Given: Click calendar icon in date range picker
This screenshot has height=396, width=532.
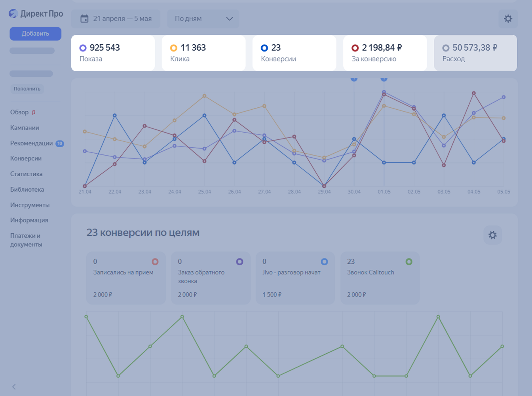Looking at the screenshot, I should pyautogui.click(x=84, y=19).
